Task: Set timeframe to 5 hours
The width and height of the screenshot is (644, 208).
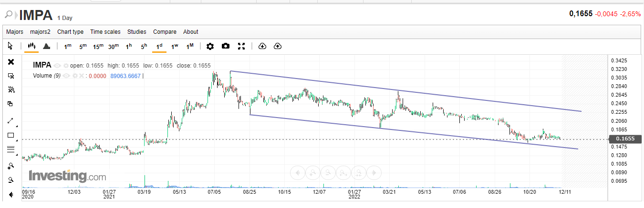Action: point(144,46)
